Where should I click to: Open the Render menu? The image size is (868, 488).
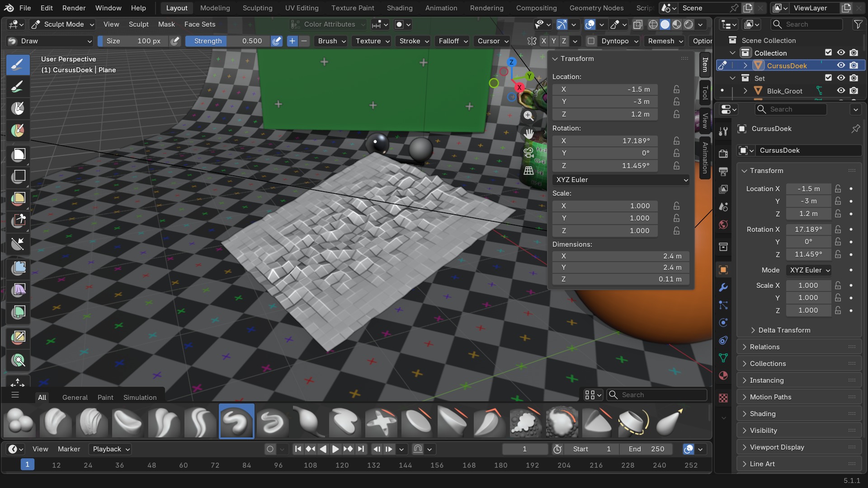[74, 8]
